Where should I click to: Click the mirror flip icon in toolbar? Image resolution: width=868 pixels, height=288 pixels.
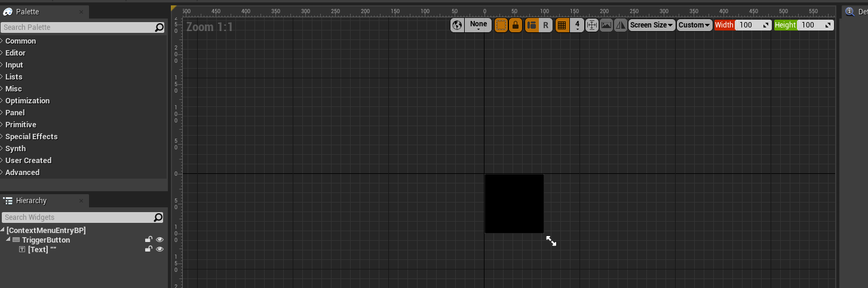click(x=621, y=25)
